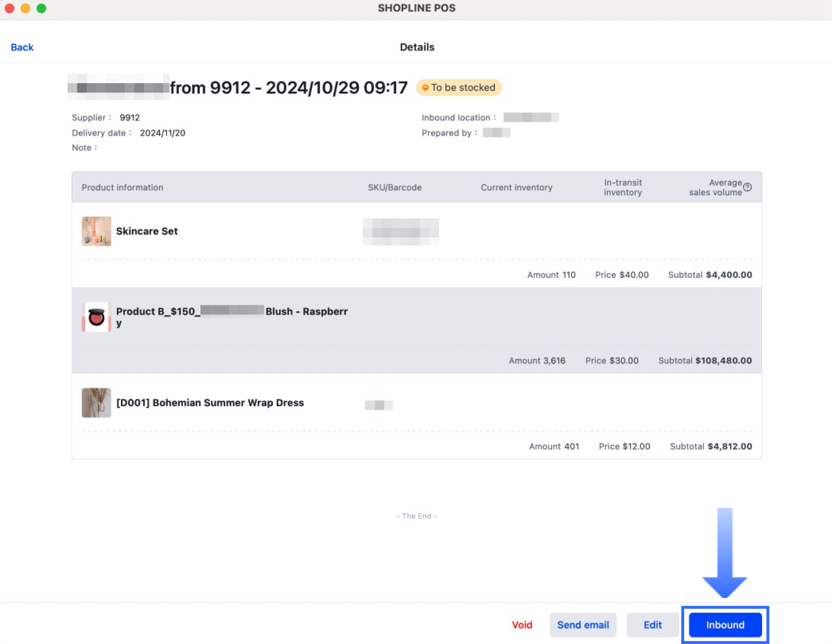The image size is (832, 644).
Task: Open the Skincare Set product thumbnail
Action: point(96,231)
